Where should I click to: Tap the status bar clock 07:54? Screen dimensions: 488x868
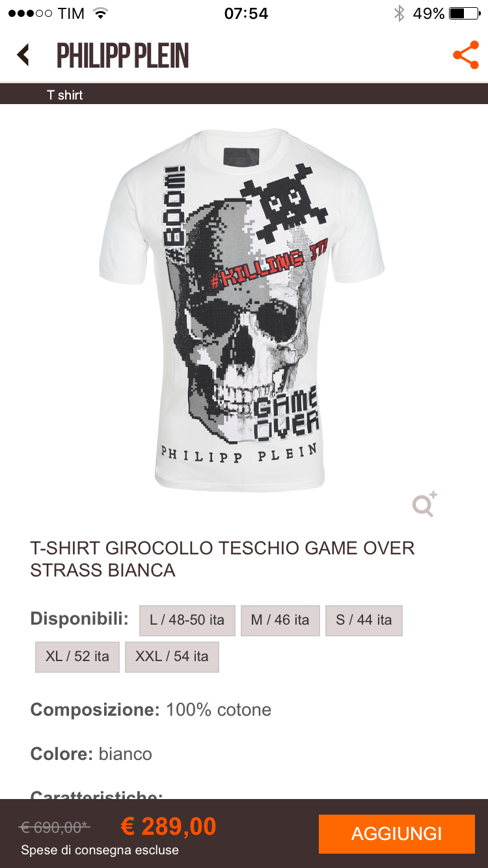point(246,14)
